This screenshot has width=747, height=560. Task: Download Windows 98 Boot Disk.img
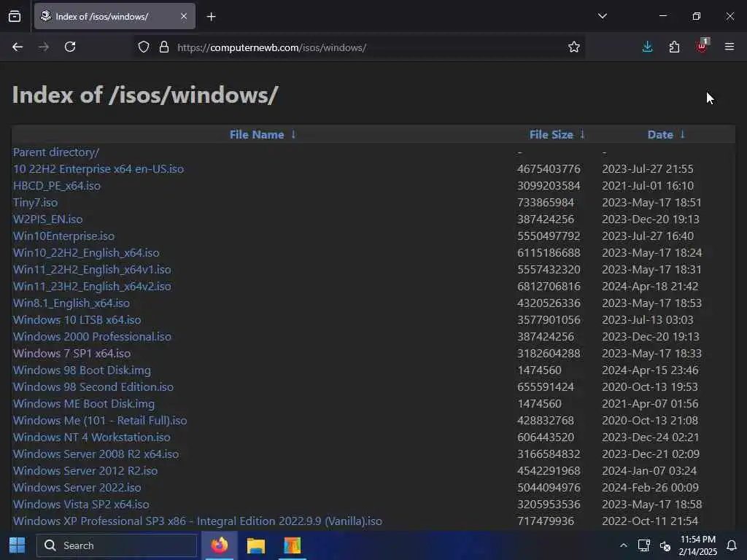click(82, 370)
